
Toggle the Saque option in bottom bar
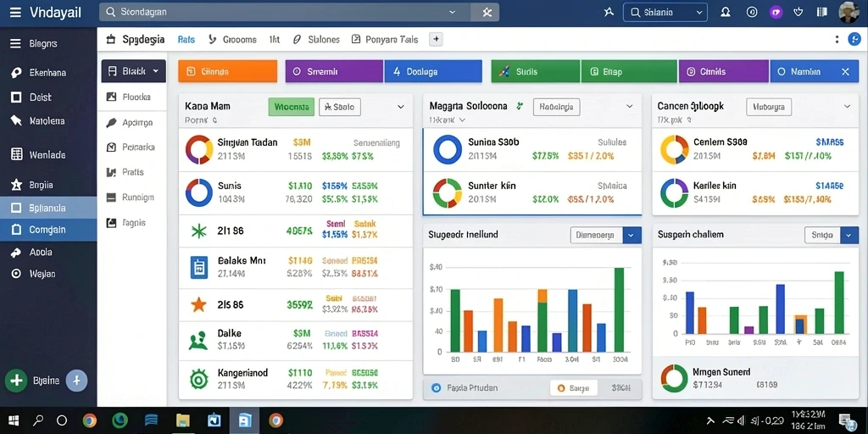(574, 388)
